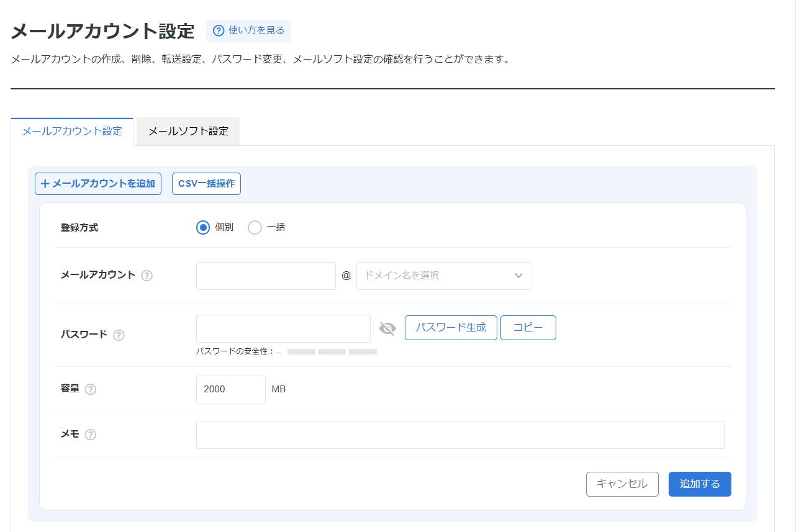Viewport: 809px width, 532px height.
Task: Click the help icon next to パスワード
Action: point(119,335)
